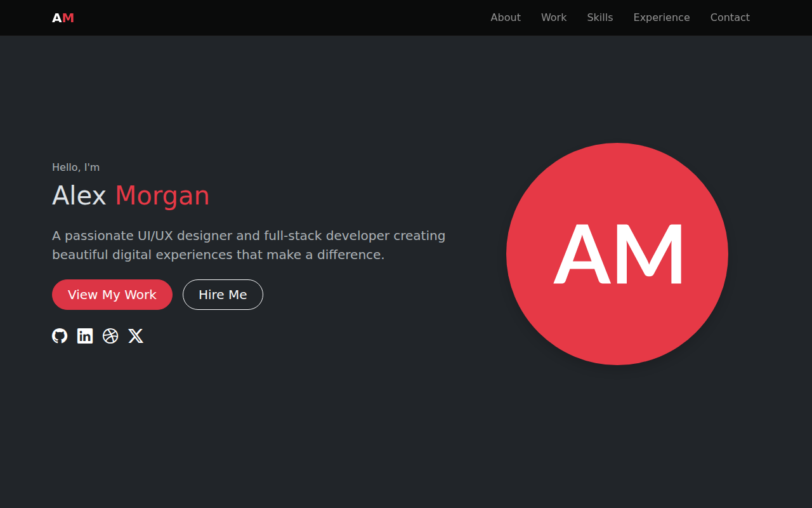Open the Work nav item

click(554, 17)
